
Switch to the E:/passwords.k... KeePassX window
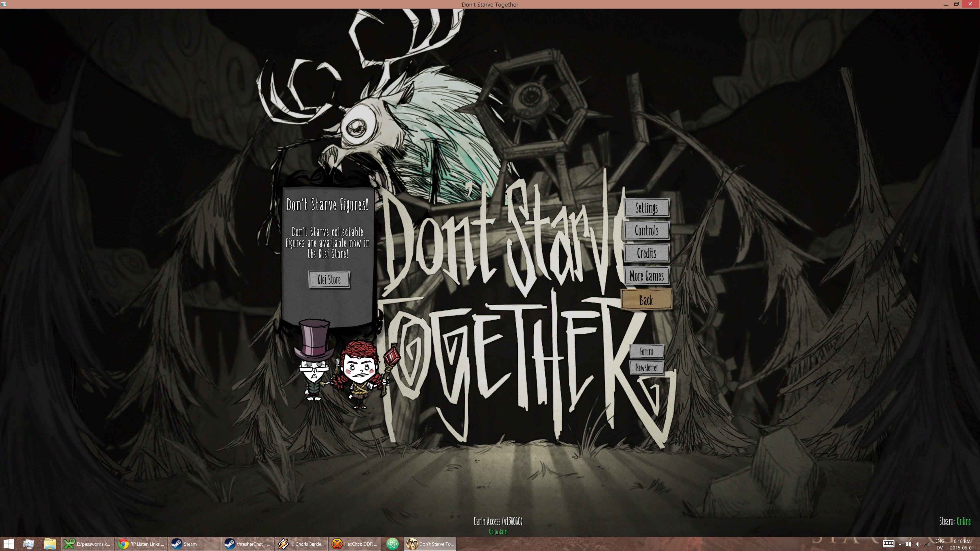tap(88, 544)
